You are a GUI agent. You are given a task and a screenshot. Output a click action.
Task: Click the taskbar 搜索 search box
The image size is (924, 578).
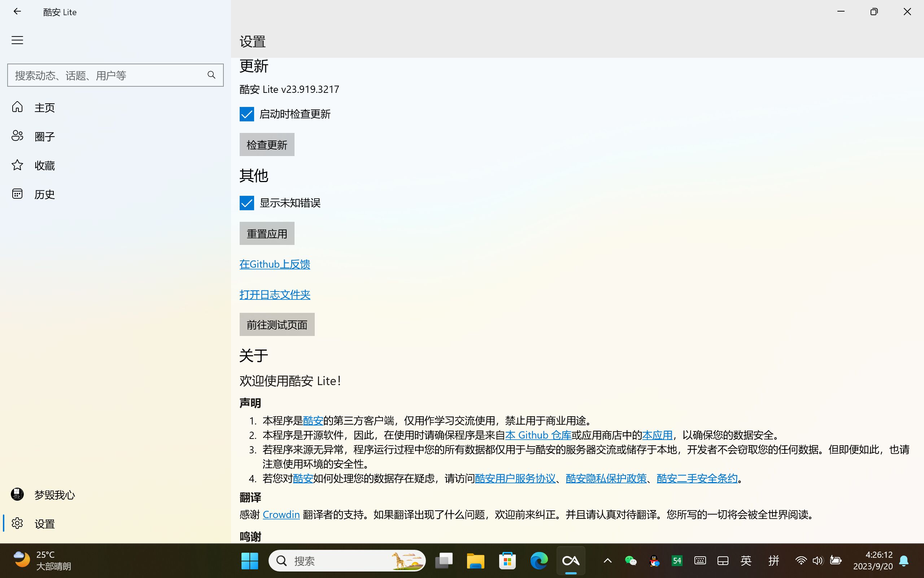click(x=347, y=560)
